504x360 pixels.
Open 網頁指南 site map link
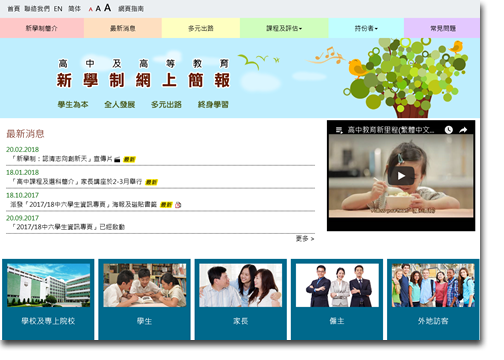pos(131,9)
